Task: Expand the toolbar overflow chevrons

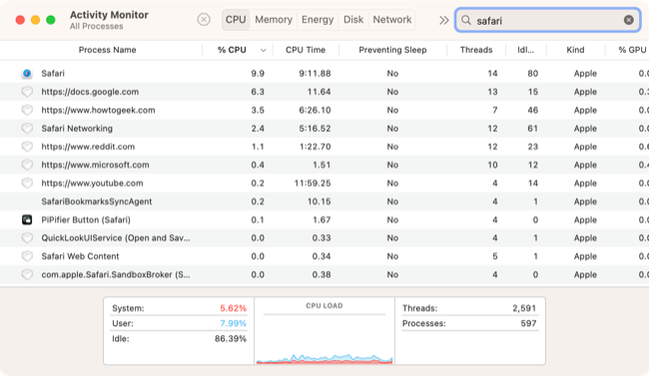Action: (444, 20)
